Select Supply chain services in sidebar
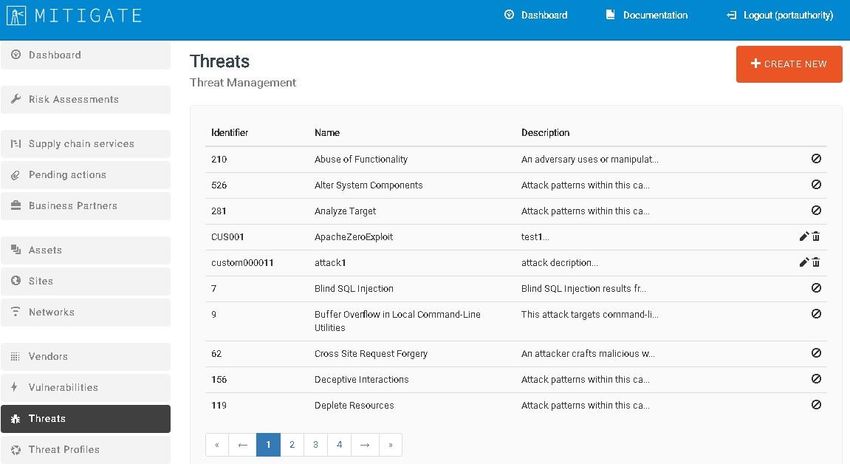This screenshot has height=464, width=850. 86,144
